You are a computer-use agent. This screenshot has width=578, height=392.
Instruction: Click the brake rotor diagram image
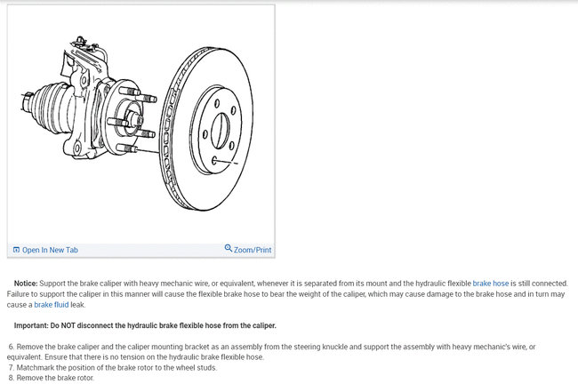pos(140,124)
